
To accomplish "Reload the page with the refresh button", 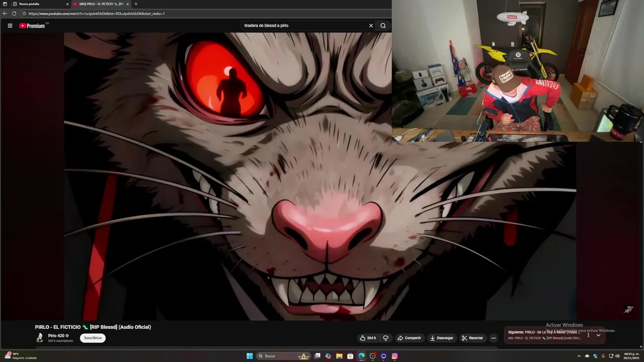I will click(x=14, y=14).
